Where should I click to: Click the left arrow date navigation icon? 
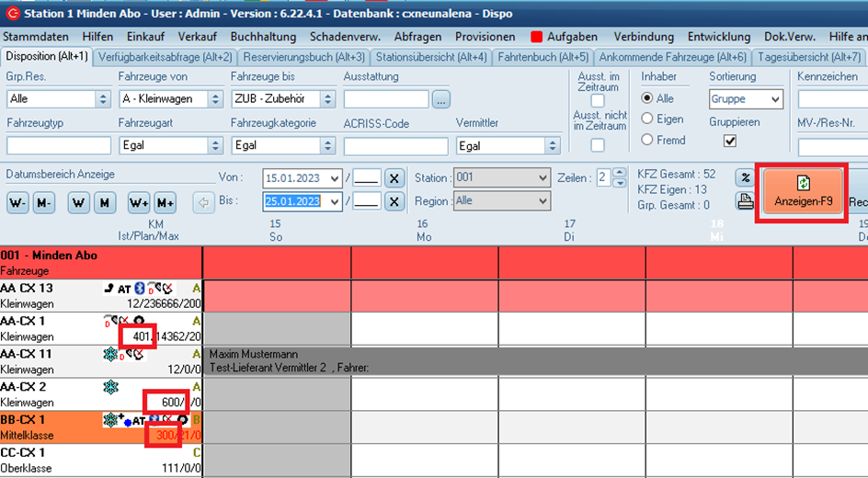pos(202,202)
